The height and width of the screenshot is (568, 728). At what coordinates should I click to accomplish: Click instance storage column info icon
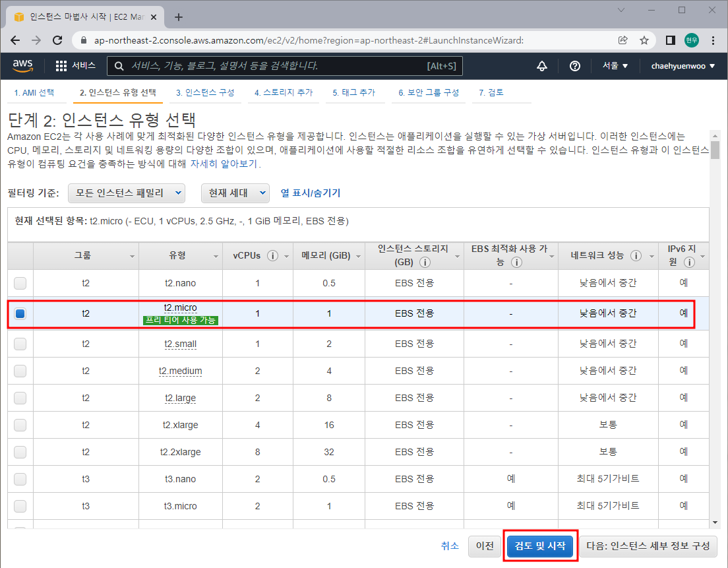tap(425, 263)
